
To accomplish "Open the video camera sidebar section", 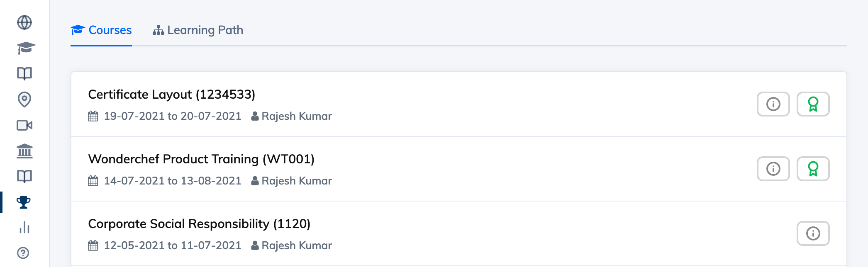I will (24, 125).
